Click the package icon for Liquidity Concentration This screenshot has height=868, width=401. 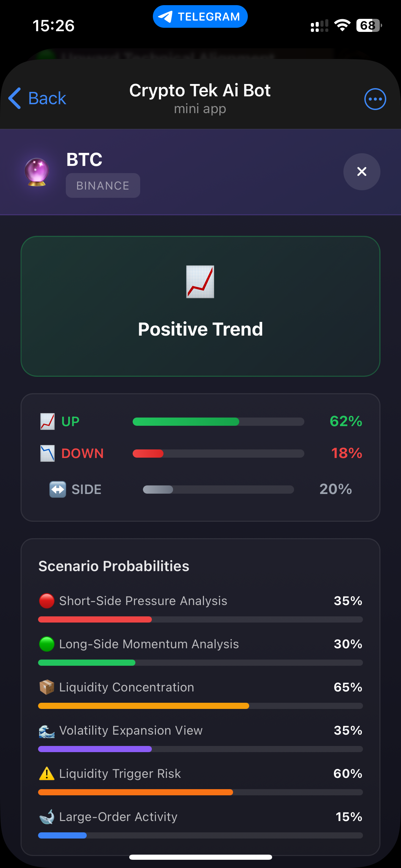click(47, 687)
